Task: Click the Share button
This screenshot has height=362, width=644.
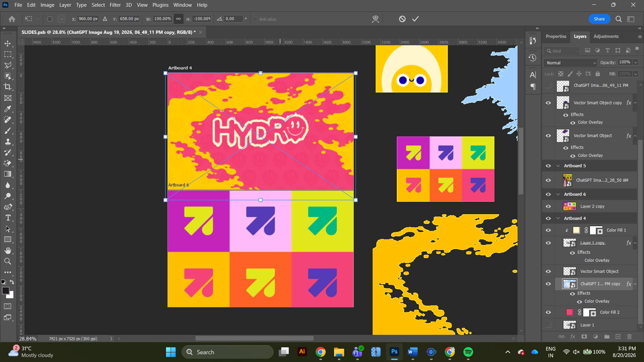Action: tap(599, 19)
